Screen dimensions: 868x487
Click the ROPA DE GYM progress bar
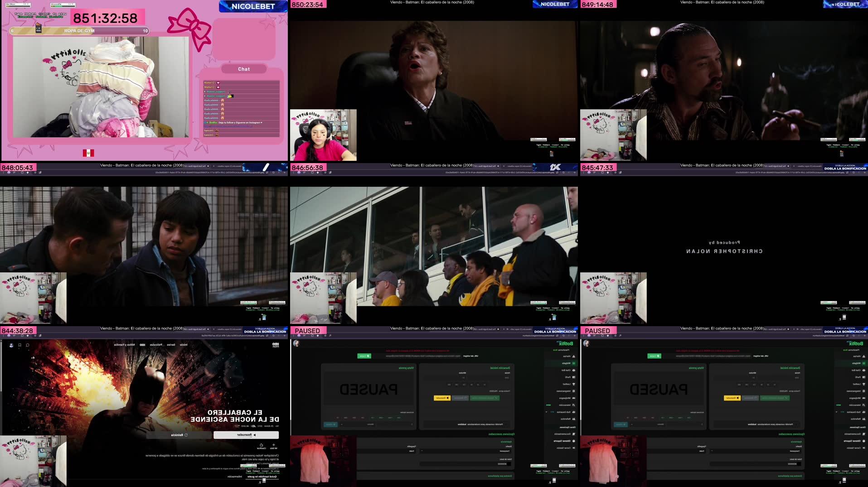[79, 31]
